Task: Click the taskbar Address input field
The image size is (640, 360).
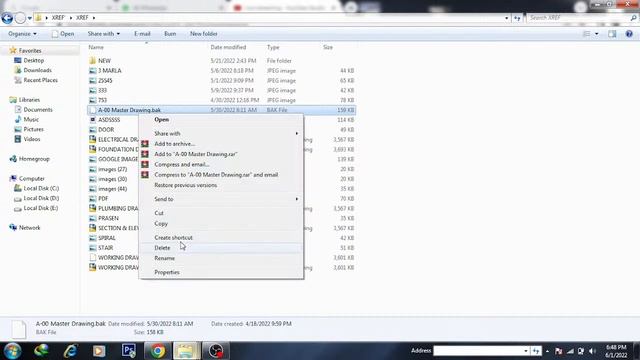Action: (x=478, y=351)
